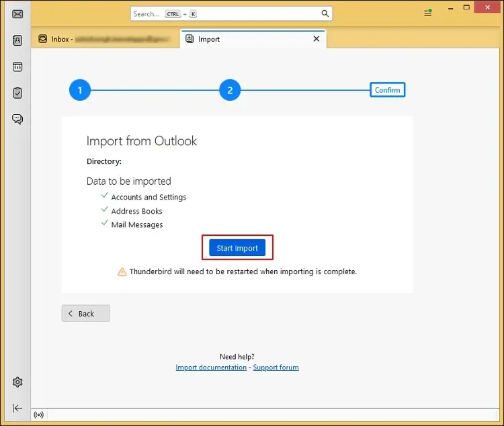Close the Import tab

pyautogui.click(x=317, y=39)
